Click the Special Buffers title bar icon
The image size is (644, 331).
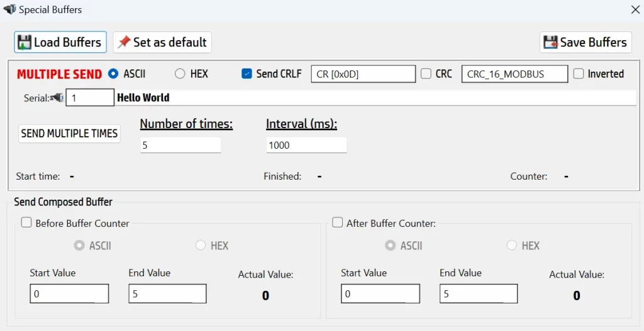pyautogui.click(x=9, y=9)
